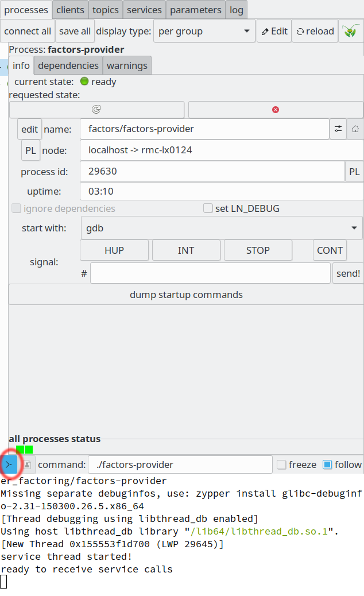364x596 pixels.
Task: Reload the configuration
Action: (315, 31)
